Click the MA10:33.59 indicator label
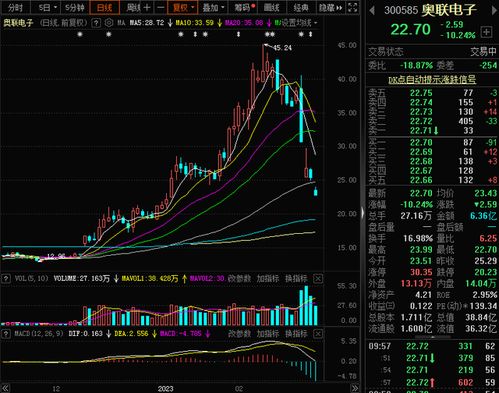 coord(195,23)
